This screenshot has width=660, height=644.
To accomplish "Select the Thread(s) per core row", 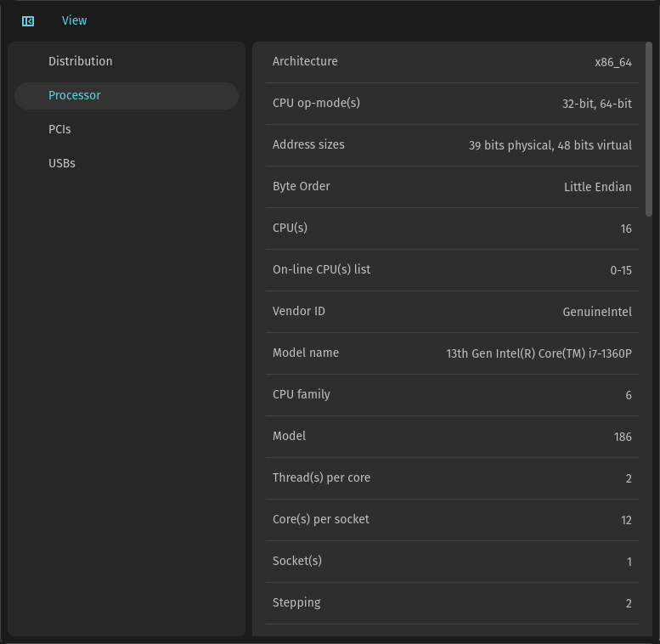I will coord(452,478).
